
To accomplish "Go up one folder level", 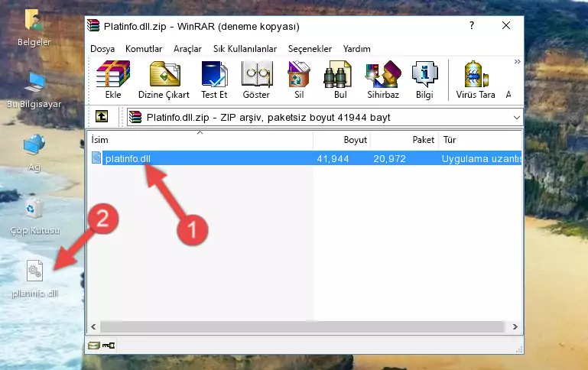I will point(102,117).
